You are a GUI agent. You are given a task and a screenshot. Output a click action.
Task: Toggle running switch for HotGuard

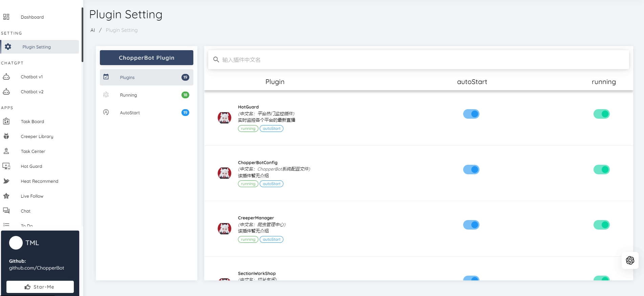pos(601,114)
